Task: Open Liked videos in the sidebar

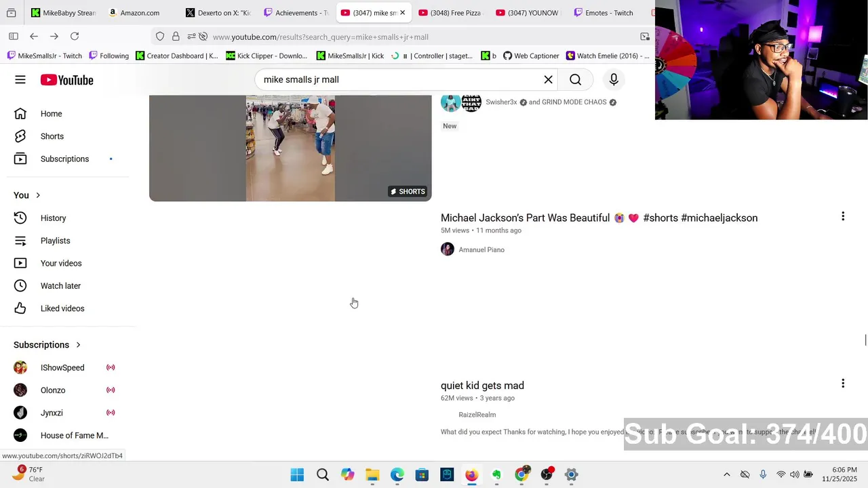Action: click(68, 308)
